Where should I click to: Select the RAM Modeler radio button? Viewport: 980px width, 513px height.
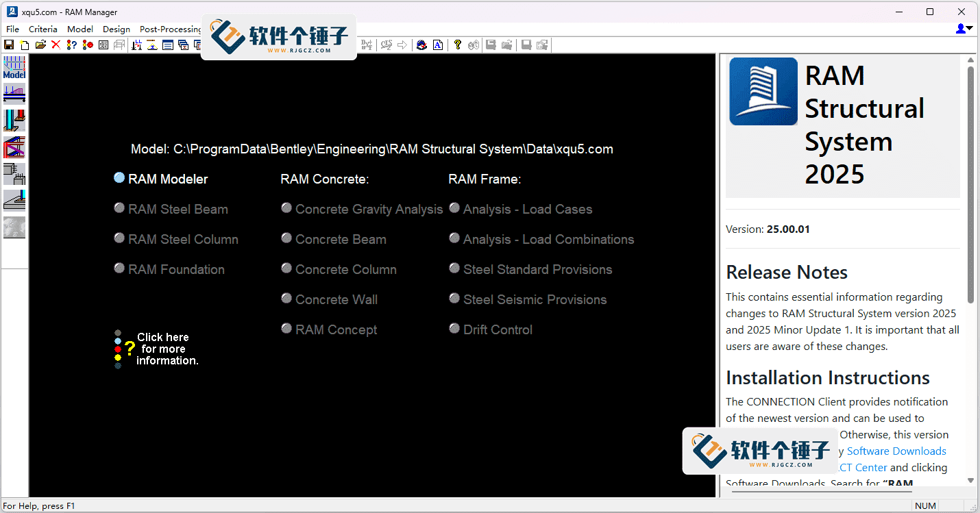point(119,178)
